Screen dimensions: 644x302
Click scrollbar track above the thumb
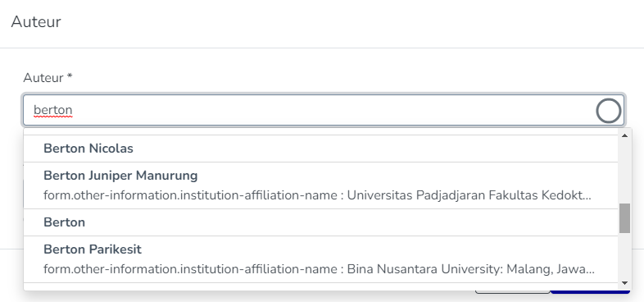coord(624,172)
